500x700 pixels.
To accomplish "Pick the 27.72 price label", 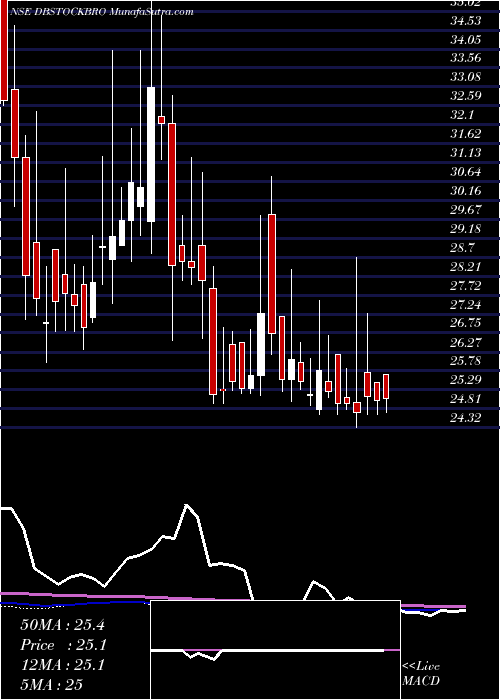I will click(466, 286).
